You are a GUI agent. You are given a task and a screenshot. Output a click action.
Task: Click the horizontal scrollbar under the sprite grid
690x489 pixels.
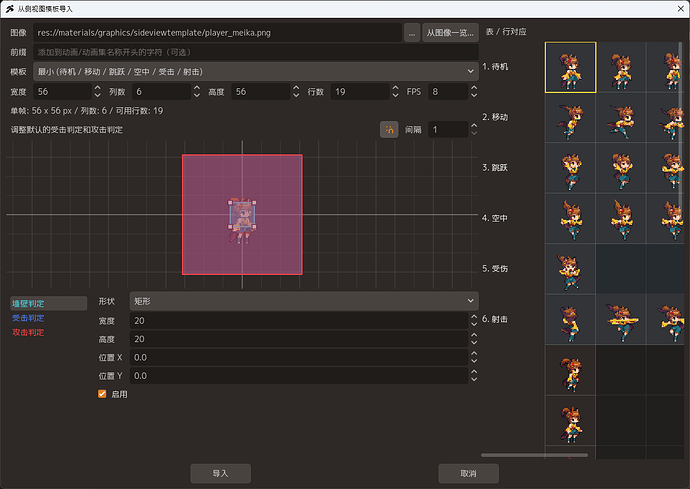tap(534, 455)
